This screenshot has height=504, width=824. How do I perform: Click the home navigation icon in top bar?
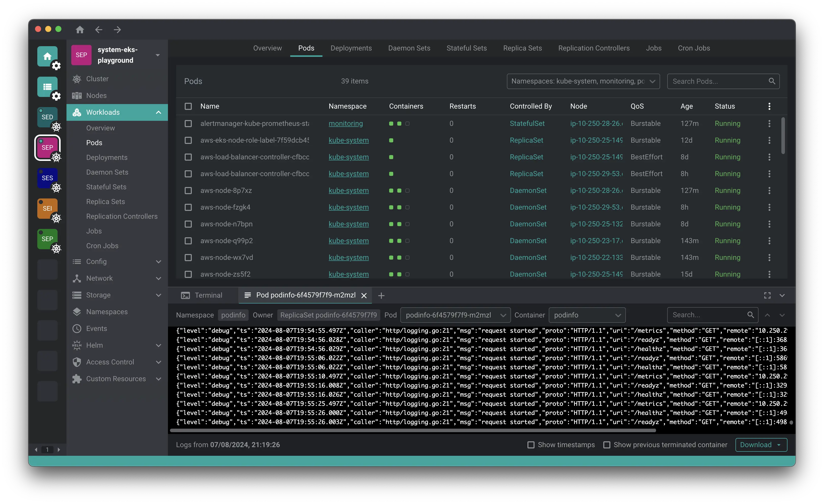[x=80, y=29]
